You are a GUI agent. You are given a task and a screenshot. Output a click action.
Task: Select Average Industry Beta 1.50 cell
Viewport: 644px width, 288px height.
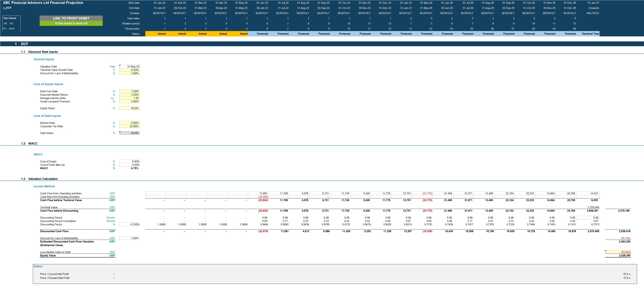tap(130, 98)
